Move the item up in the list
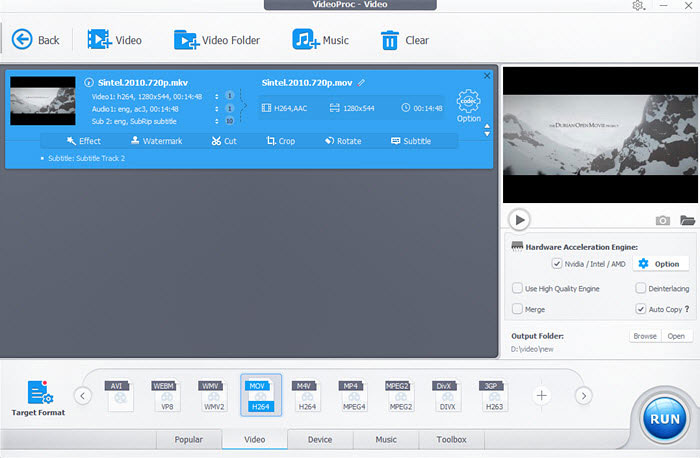The image size is (700, 458). pyautogui.click(x=487, y=126)
